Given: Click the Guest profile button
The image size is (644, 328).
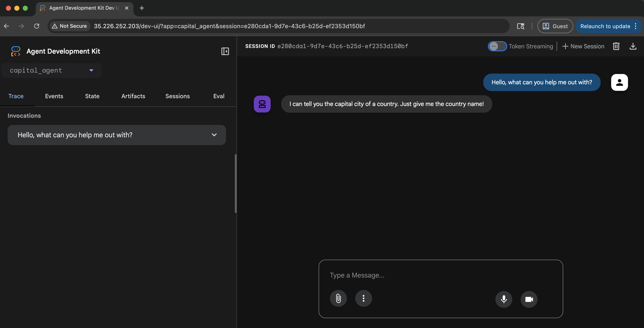Looking at the screenshot, I should click(555, 26).
